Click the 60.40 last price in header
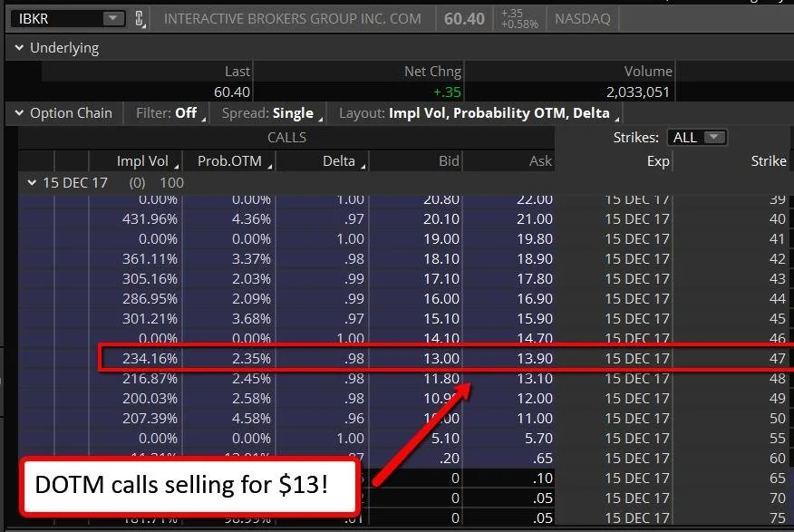Image resolution: width=794 pixels, height=532 pixels. 464,19
